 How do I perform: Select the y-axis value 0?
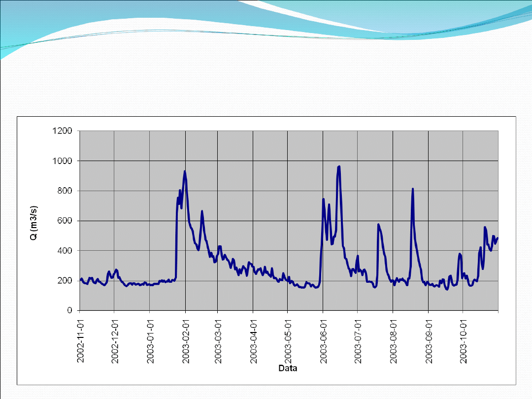pos(69,310)
